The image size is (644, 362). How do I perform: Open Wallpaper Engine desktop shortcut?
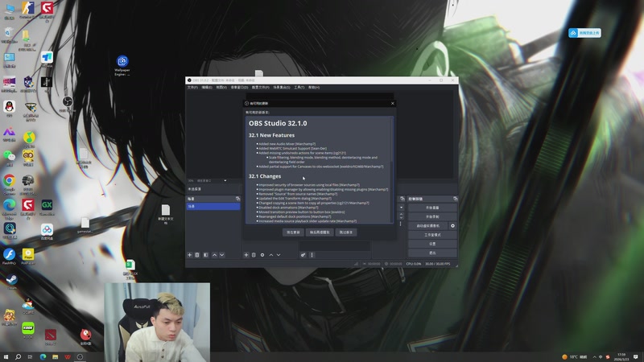point(122,65)
